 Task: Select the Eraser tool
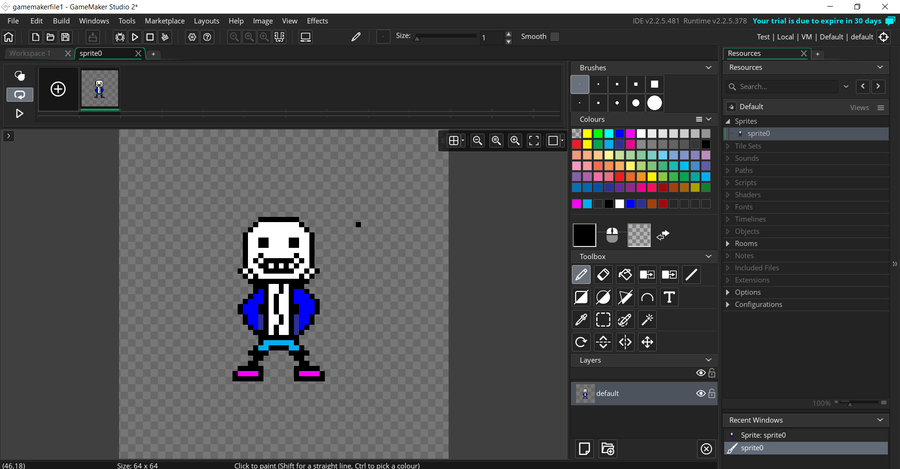pos(603,275)
